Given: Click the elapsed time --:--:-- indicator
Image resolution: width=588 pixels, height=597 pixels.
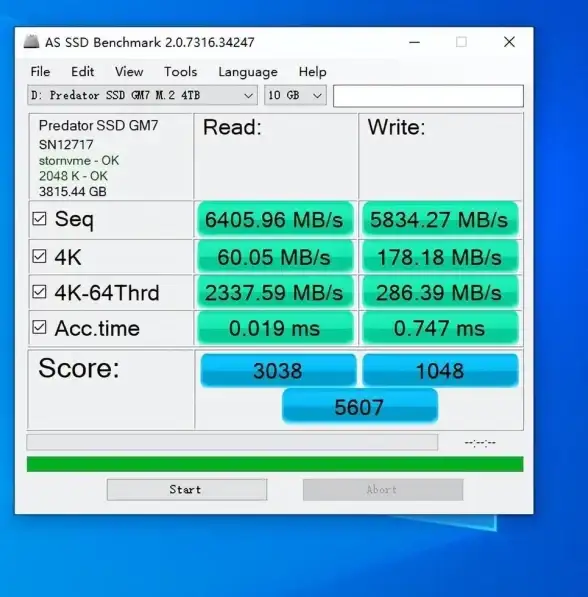Looking at the screenshot, I should coord(480,443).
